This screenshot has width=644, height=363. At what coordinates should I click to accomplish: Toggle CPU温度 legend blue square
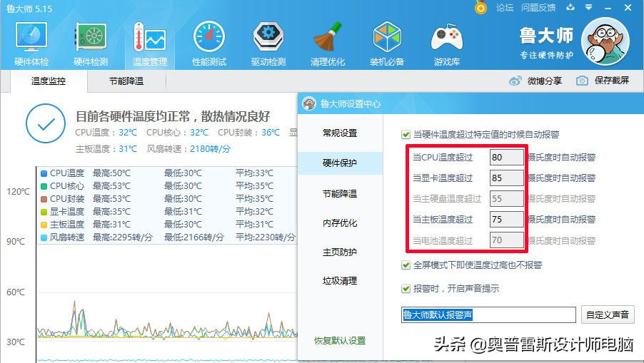[x=44, y=173]
